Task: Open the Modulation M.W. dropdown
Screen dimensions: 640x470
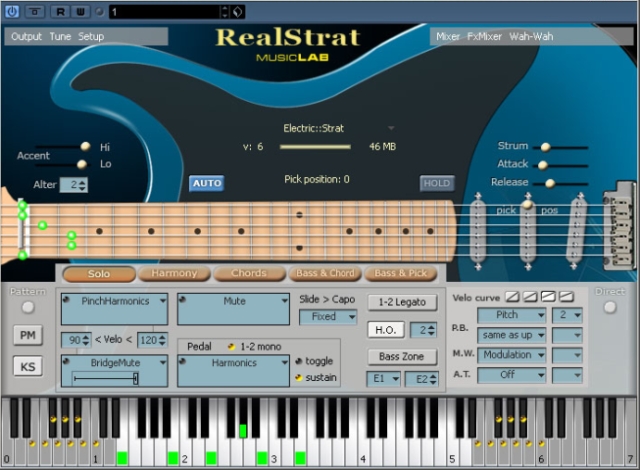Action: point(512,355)
